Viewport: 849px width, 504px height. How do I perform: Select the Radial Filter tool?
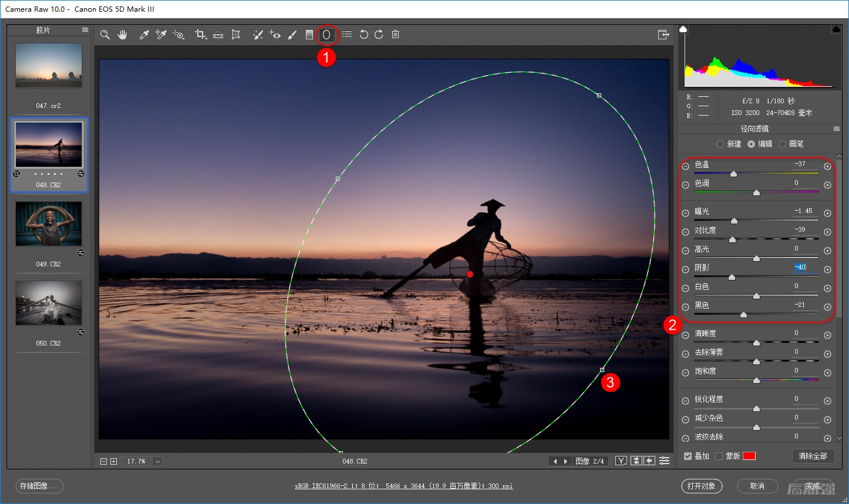tap(326, 35)
